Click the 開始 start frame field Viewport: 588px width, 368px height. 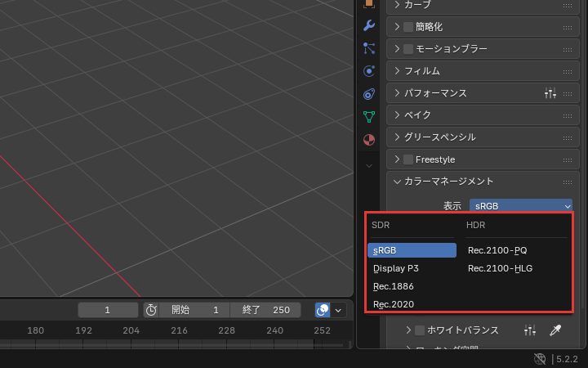pos(194,310)
